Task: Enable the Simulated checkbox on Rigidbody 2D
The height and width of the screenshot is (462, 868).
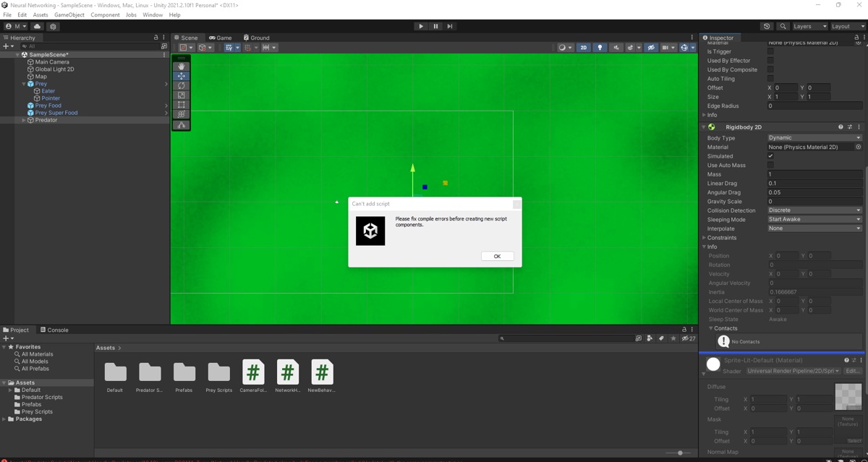Action: point(770,155)
